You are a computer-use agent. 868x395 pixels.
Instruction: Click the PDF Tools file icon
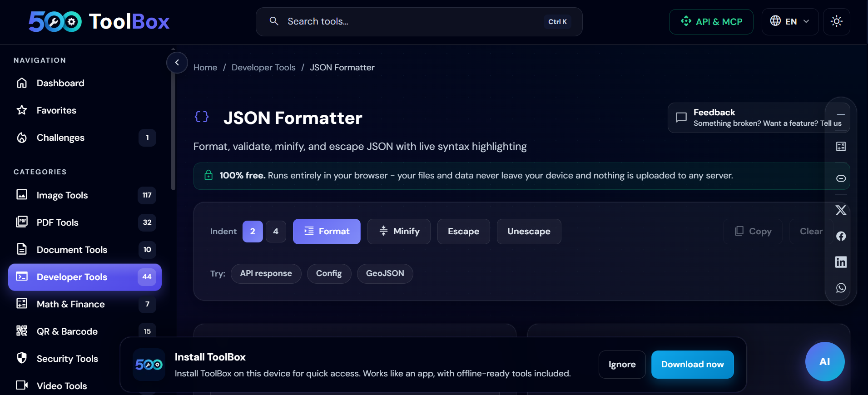(x=22, y=222)
